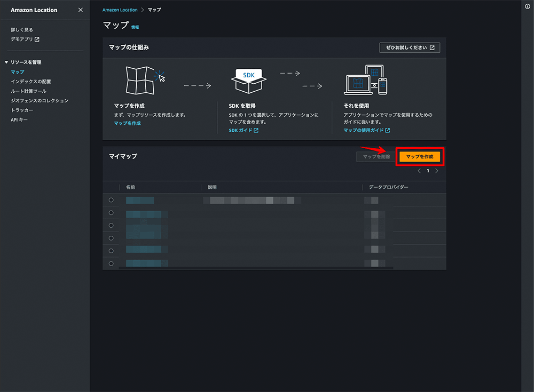Click Amazon Location breadcrumb link

pos(120,10)
